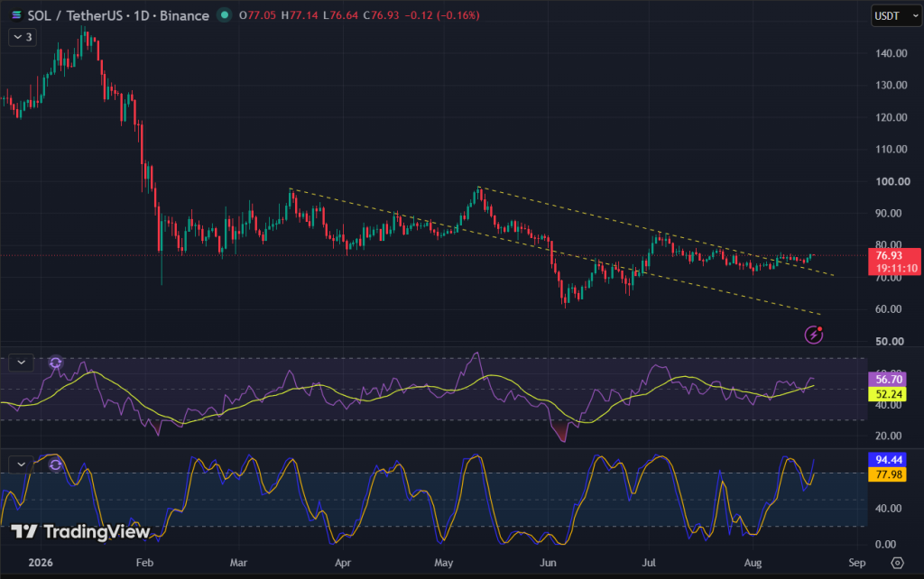Image resolution: width=924 pixels, height=579 pixels.
Task: Click the −0.12 (−0.16%) change value
Action: tap(442, 15)
